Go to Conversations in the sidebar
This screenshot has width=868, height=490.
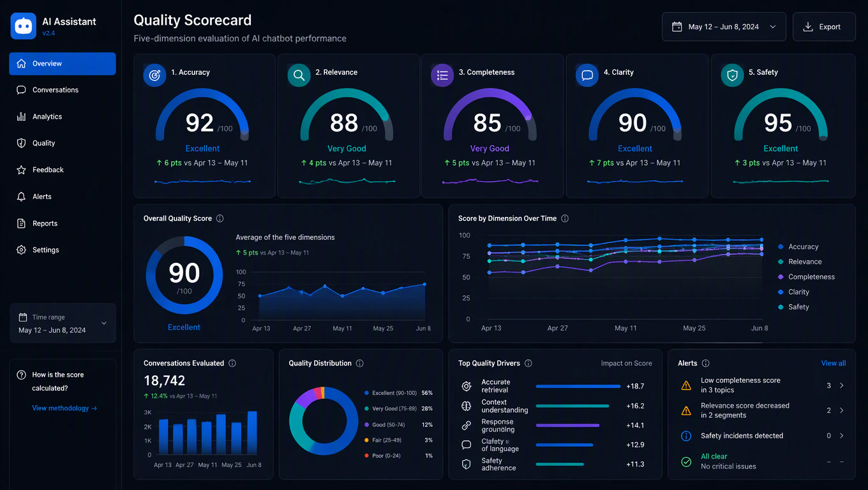[63, 90]
